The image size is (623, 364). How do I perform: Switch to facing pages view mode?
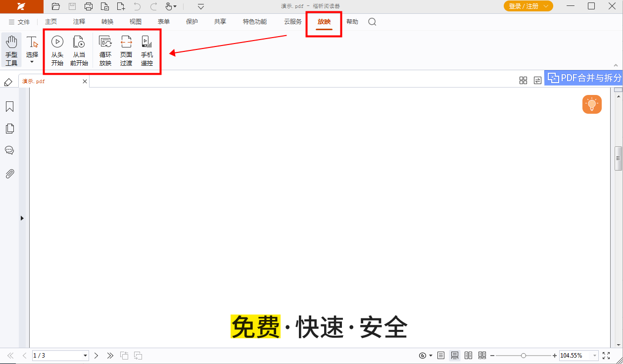click(468, 355)
